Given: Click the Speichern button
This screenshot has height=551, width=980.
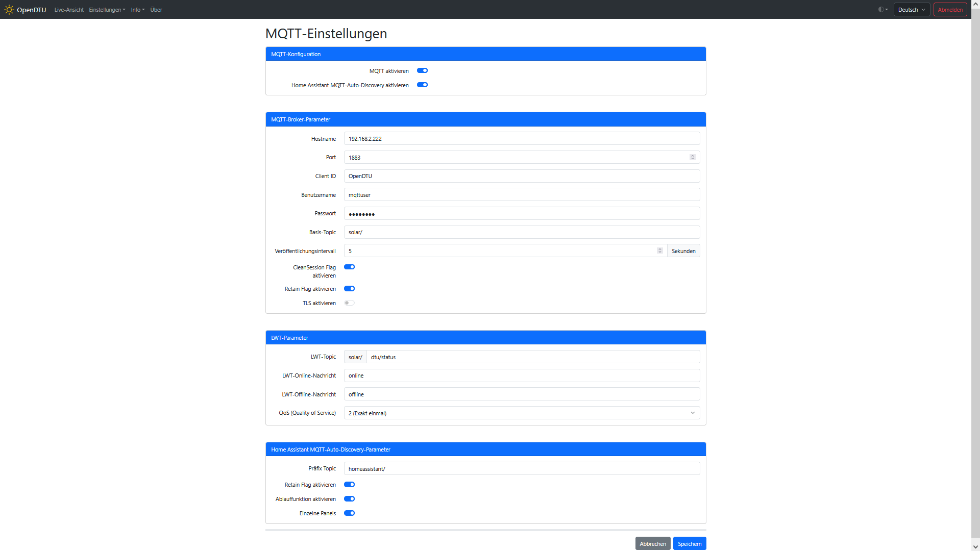Looking at the screenshot, I should [689, 544].
